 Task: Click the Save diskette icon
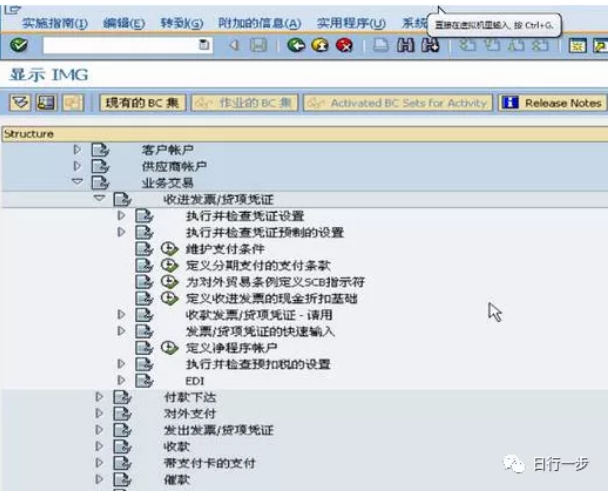[x=258, y=46]
